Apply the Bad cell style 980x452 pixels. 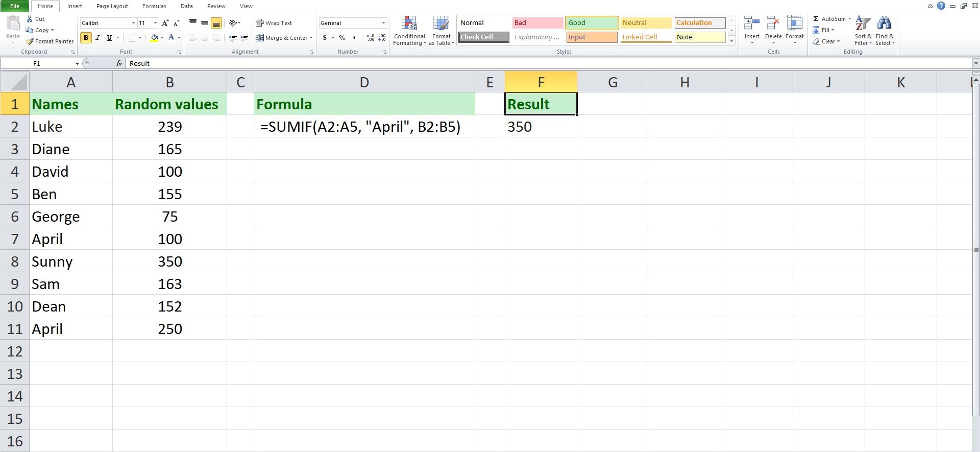click(x=537, y=23)
